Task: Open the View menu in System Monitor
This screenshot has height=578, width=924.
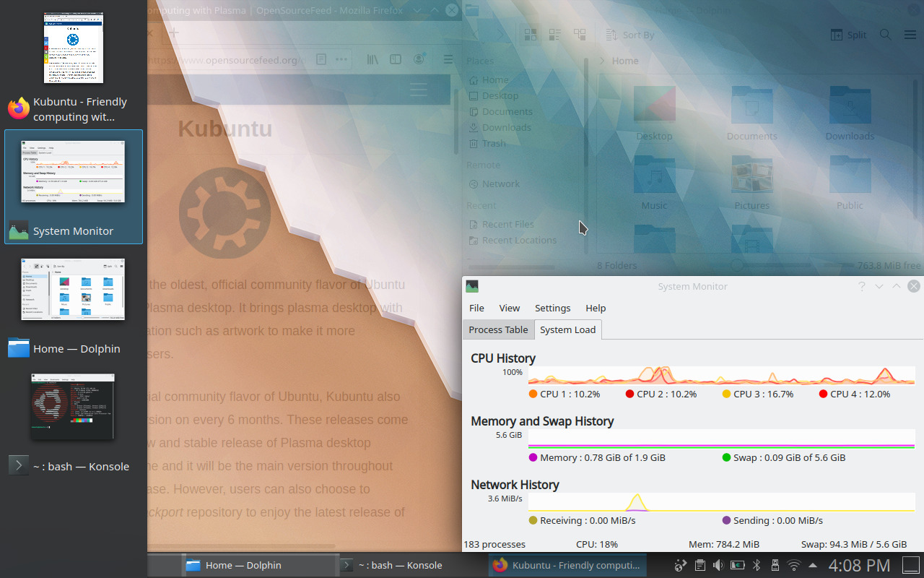Action: (x=509, y=308)
